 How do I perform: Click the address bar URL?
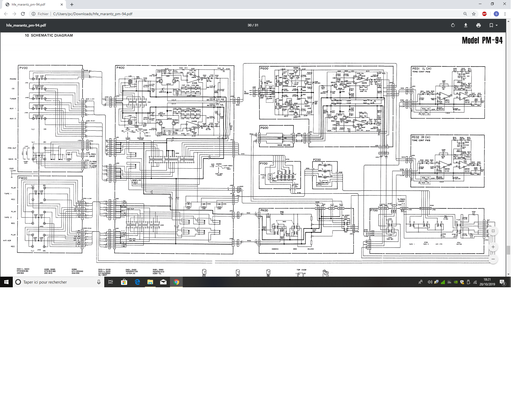(x=93, y=14)
